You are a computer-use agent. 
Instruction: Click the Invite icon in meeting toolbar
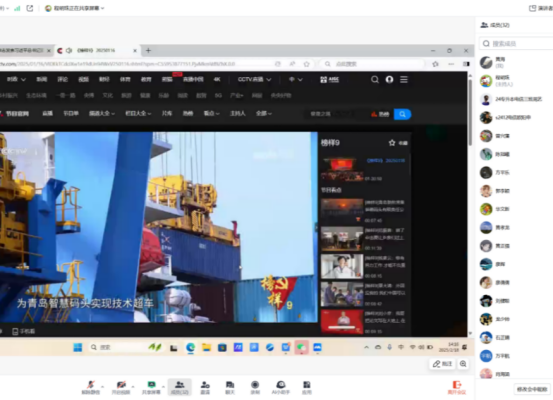click(205, 387)
